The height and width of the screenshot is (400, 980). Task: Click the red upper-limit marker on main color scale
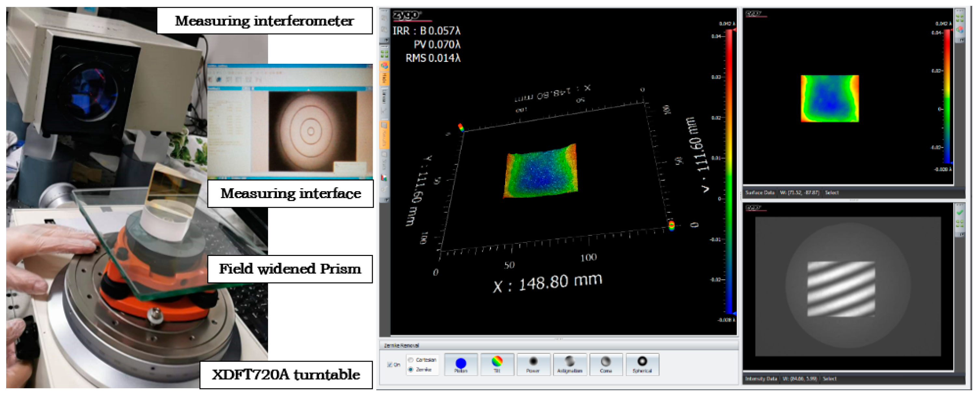point(735,30)
